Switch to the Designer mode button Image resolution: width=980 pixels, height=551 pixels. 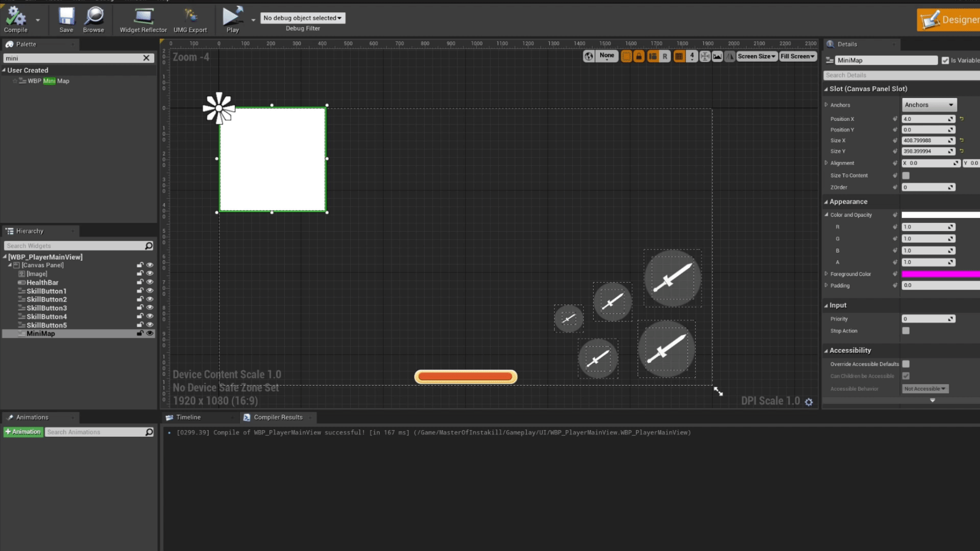pos(949,20)
